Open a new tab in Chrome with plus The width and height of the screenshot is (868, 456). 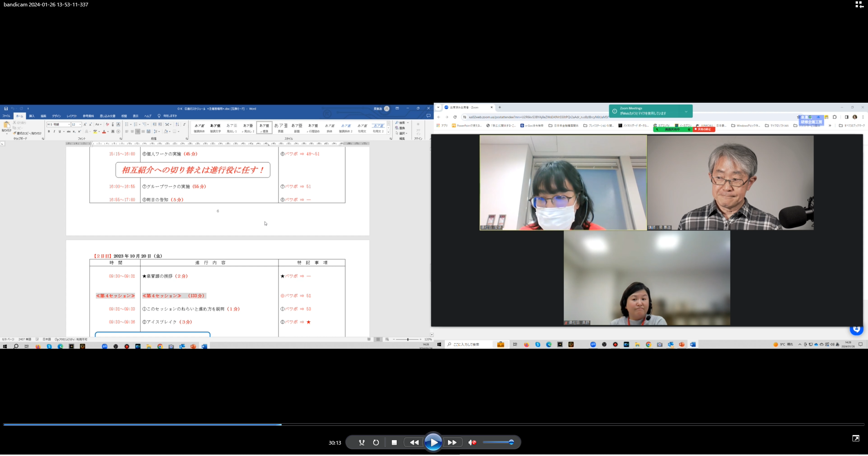tap(500, 107)
